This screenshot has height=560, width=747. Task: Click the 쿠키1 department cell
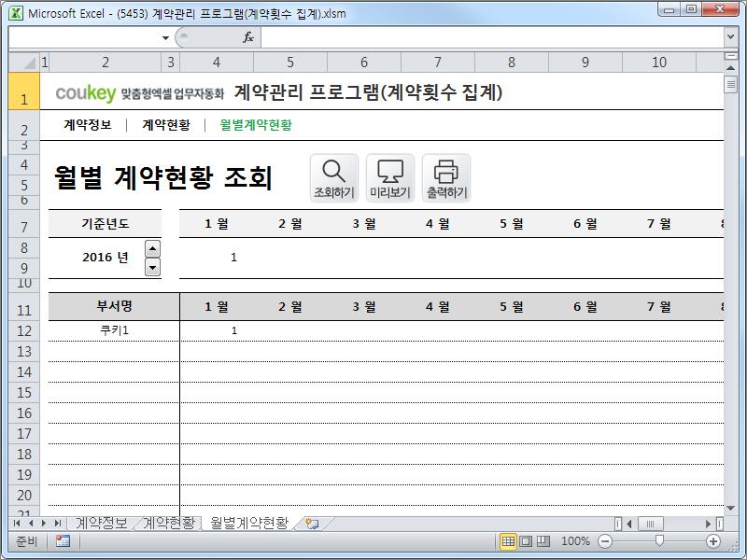pyautogui.click(x=114, y=330)
